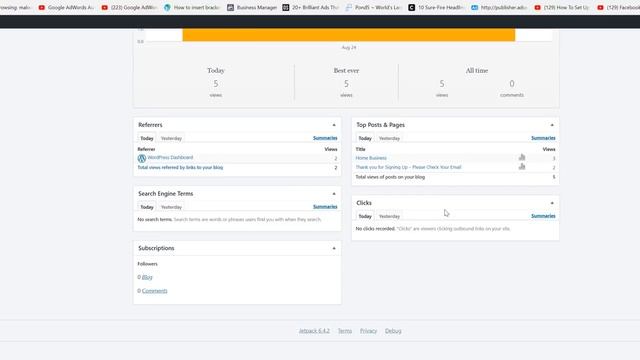This screenshot has width=640, height=360.
Task: Select Yesterday tab in Clicks
Action: 389,216
